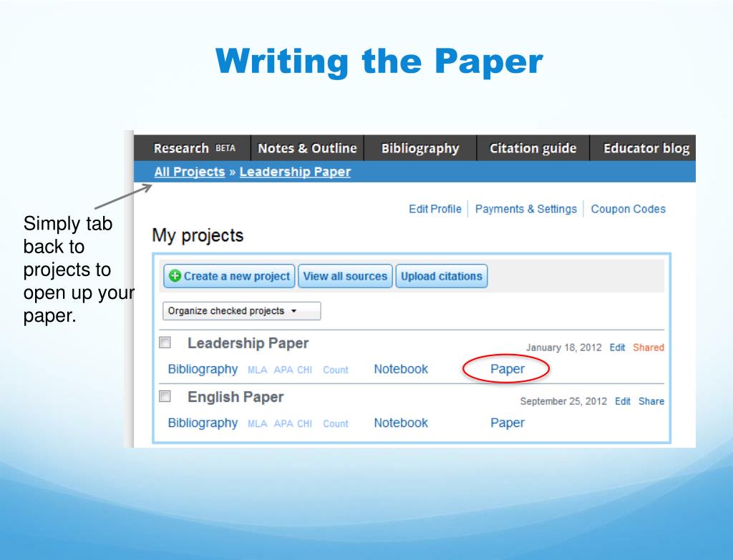Switch to the Notes & Outline tab

pyautogui.click(x=307, y=148)
